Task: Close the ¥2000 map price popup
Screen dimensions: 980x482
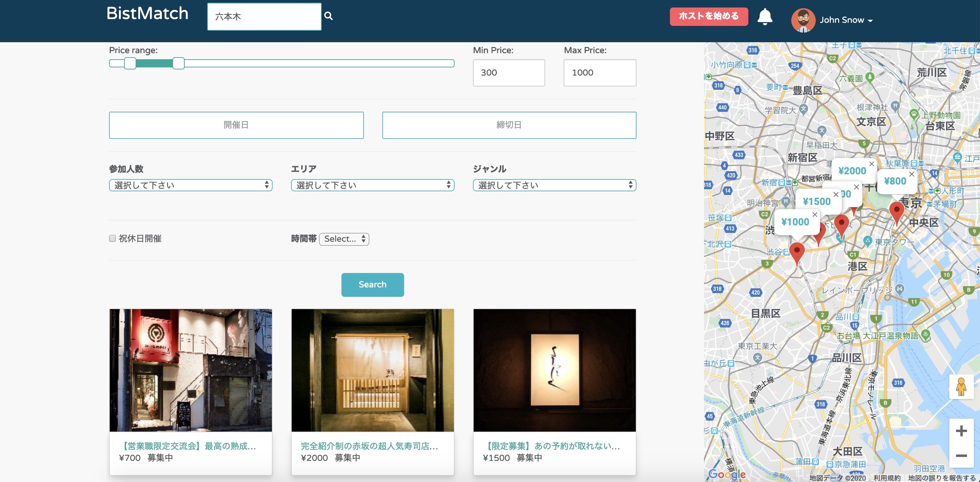Action: click(871, 164)
